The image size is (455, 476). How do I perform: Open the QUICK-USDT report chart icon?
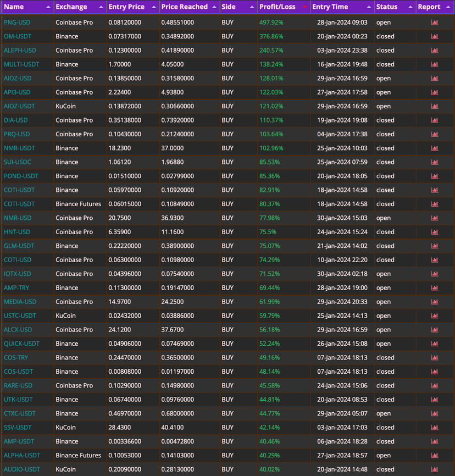[x=434, y=344]
